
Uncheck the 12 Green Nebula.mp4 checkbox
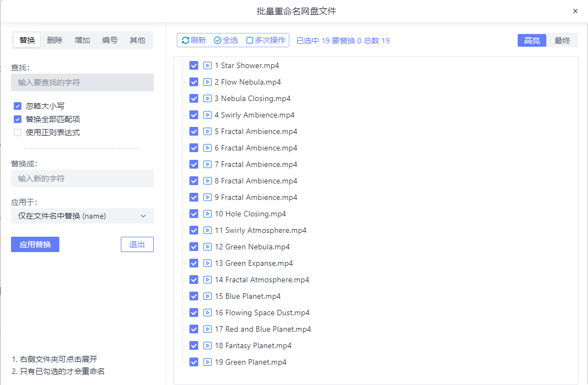pos(194,247)
